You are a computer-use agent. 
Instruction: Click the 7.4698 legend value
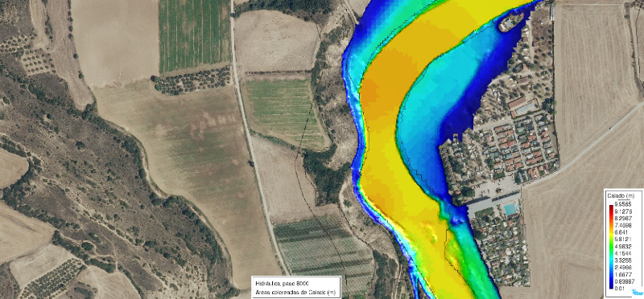pos(623,225)
